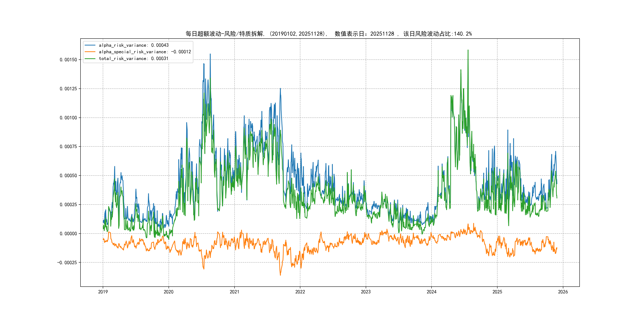Click the 2024 x-axis tick label
644x322 pixels.
[432, 292]
